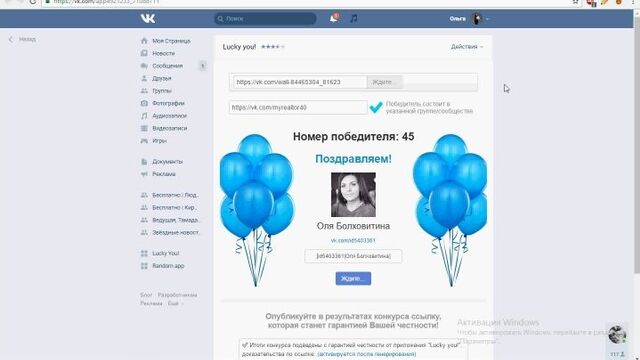Click the unread messages counter badge

click(x=202, y=66)
